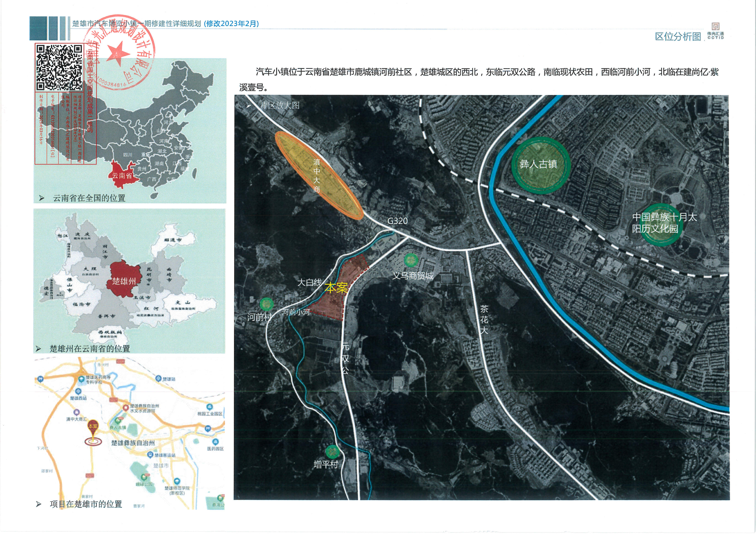This screenshot has height=534, width=756.
Task: Click the 楚雄西站 station pin icon
Action: click(78, 391)
